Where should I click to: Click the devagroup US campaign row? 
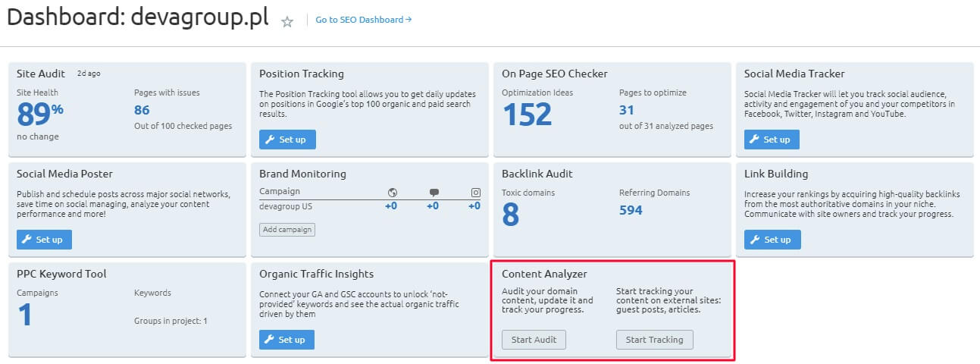[x=370, y=206]
